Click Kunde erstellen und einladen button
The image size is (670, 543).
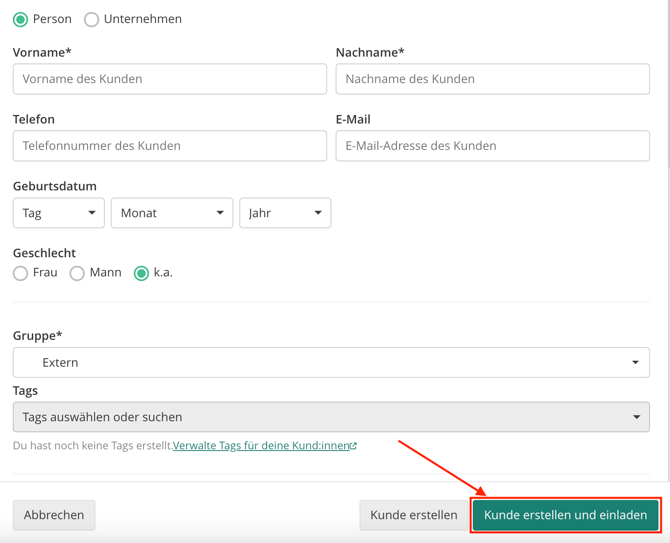pyautogui.click(x=565, y=515)
